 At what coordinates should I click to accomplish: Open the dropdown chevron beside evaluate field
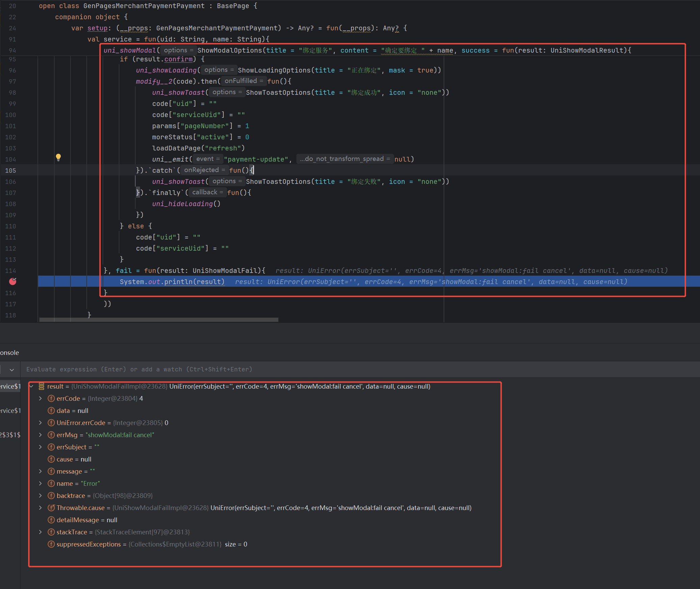pos(12,370)
